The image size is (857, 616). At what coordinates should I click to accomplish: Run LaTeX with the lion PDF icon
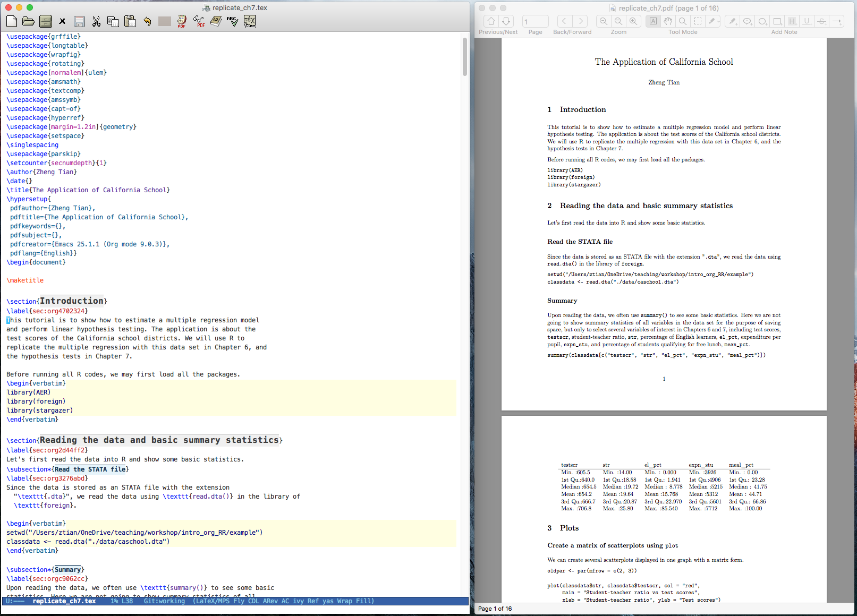(182, 21)
